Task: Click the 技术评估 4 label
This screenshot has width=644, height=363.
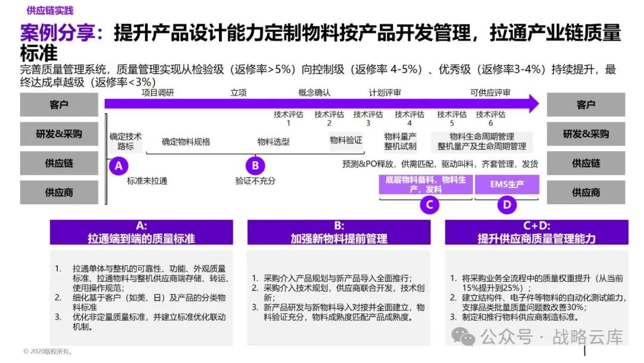Action: click(x=410, y=118)
